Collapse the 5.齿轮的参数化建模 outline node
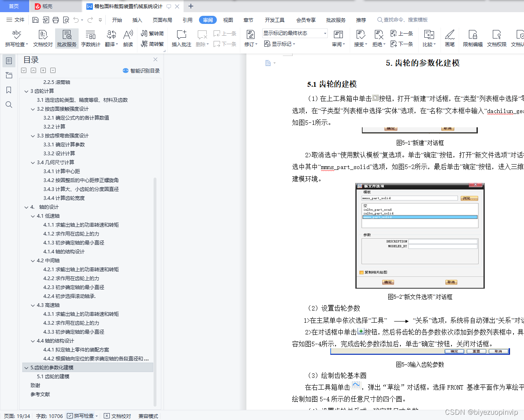Viewport: 524px width, 420px height. (26, 368)
